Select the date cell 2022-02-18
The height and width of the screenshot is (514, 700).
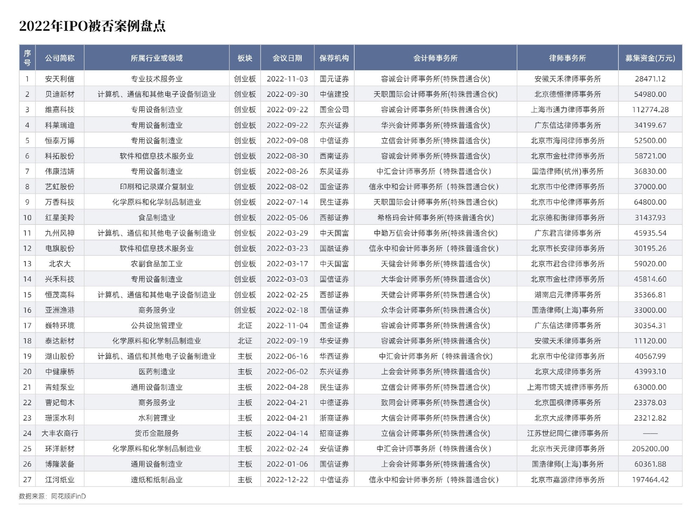(x=288, y=310)
